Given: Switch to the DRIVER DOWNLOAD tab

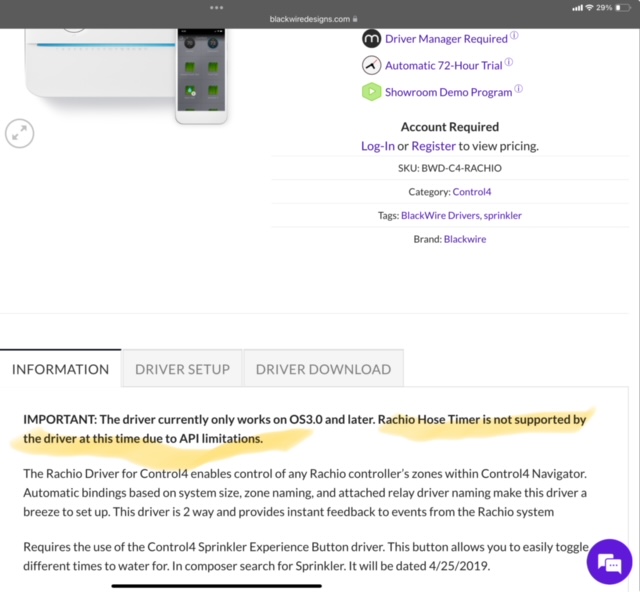Looking at the screenshot, I should [323, 369].
